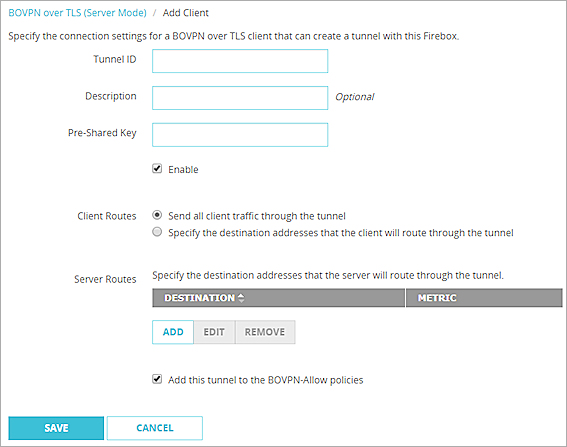This screenshot has width=567, height=447.
Task: Click the EDIT server route button
Action: coord(214,332)
